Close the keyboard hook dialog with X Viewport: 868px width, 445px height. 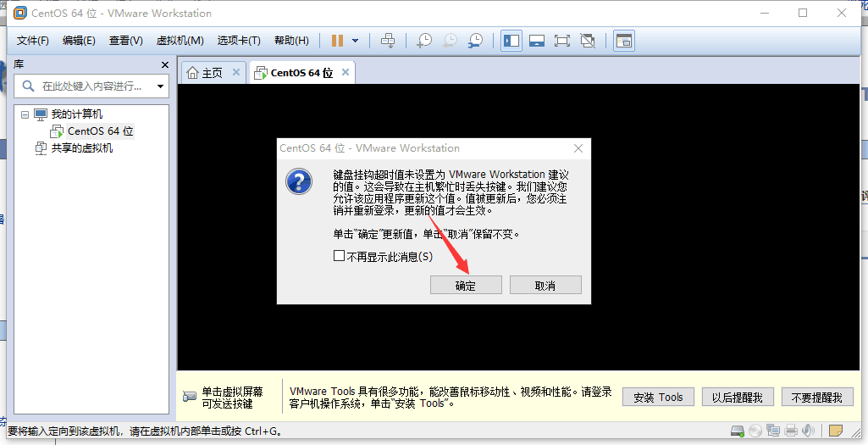click(578, 148)
